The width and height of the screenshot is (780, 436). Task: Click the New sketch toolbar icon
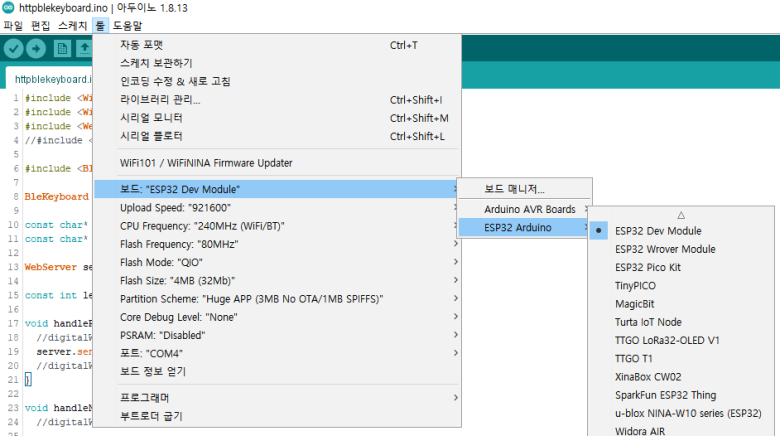[62, 49]
